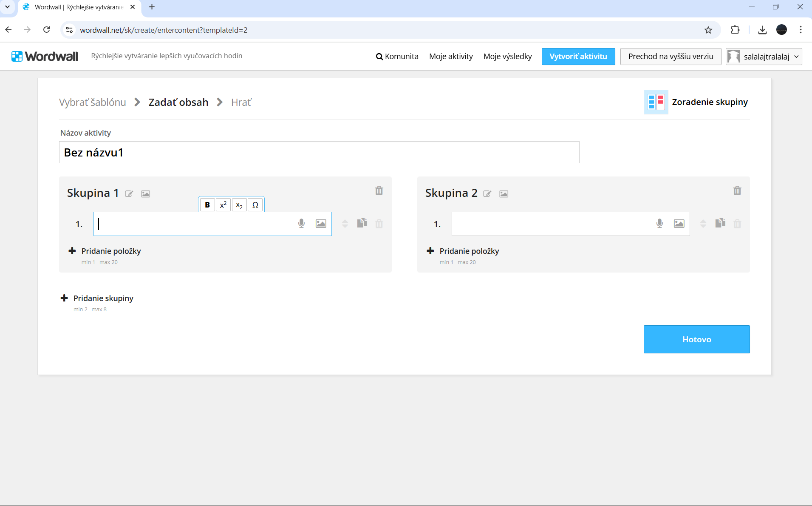This screenshot has width=812, height=506.
Task: Click the microphone icon in Skupina 2 item
Action: (659, 224)
